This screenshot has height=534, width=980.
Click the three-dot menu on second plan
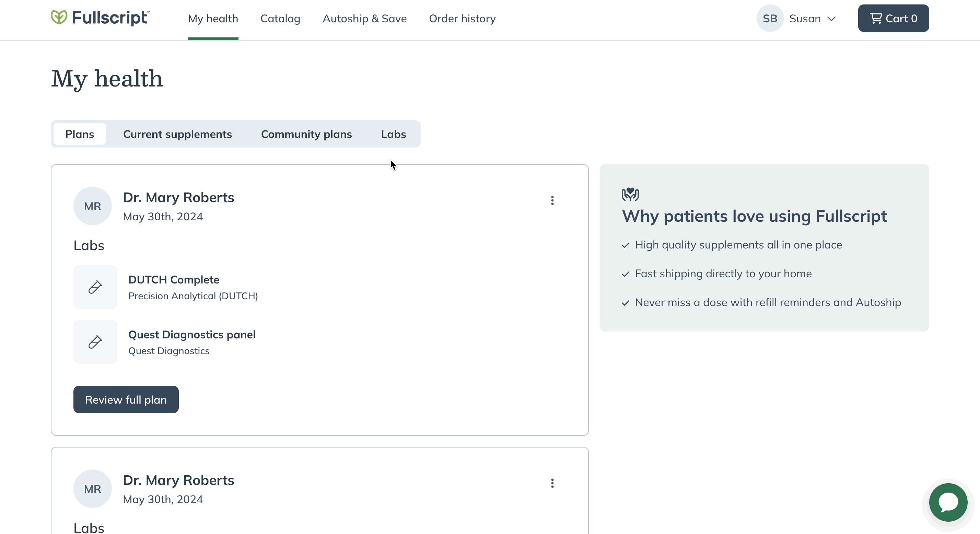click(552, 483)
